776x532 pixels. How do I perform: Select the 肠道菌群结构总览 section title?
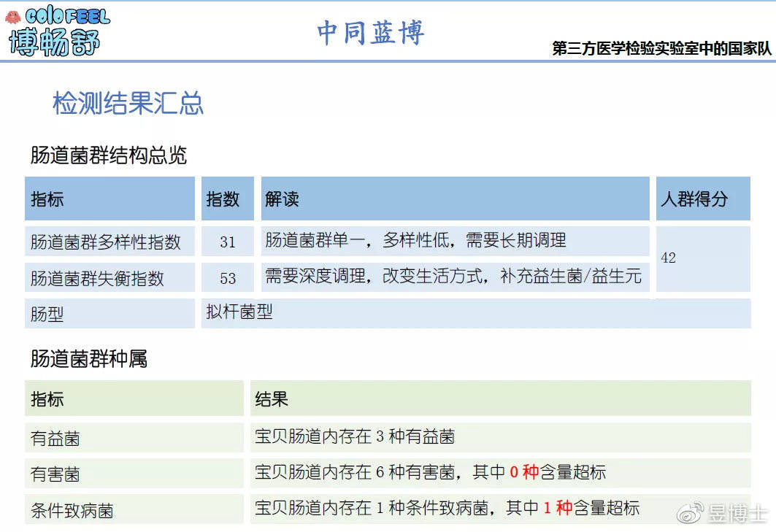pyautogui.click(x=108, y=155)
